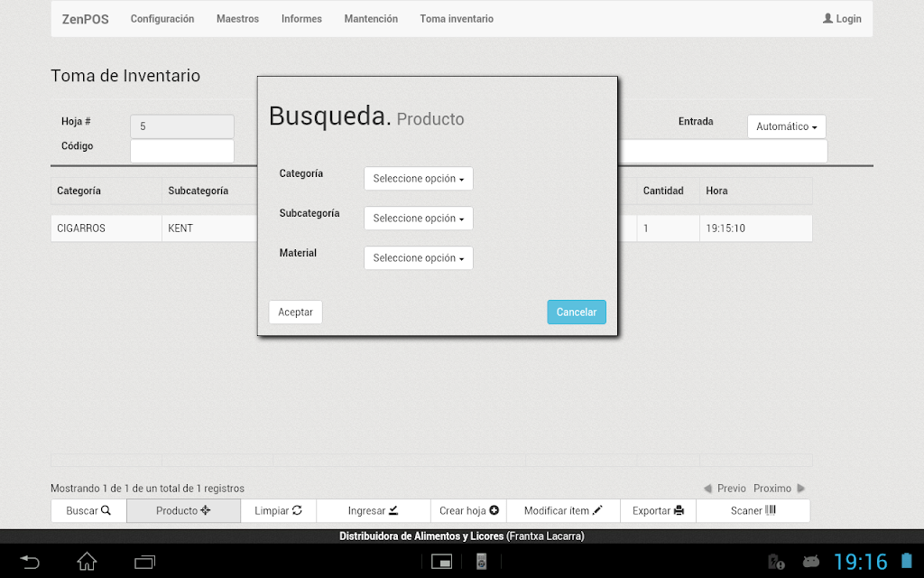Screen dimensions: 924x578
Task: Click the Cantidad cell showing 1
Action: [669, 228]
